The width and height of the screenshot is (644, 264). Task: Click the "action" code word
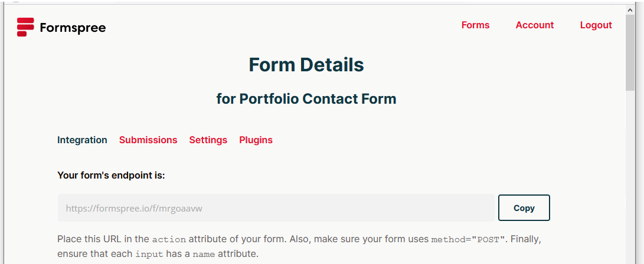pyautogui.click(x=169, y=240)
